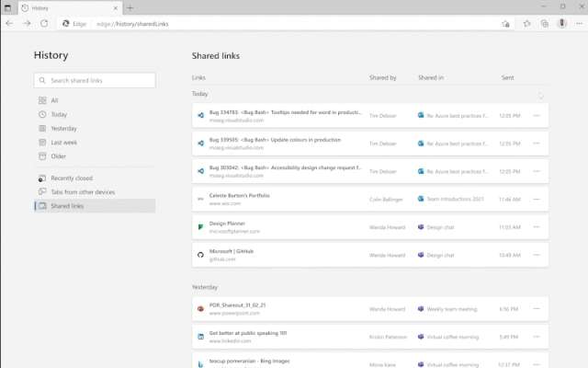
Task: Select Recently closed in the sidebar
Action: tap(71, 178)
